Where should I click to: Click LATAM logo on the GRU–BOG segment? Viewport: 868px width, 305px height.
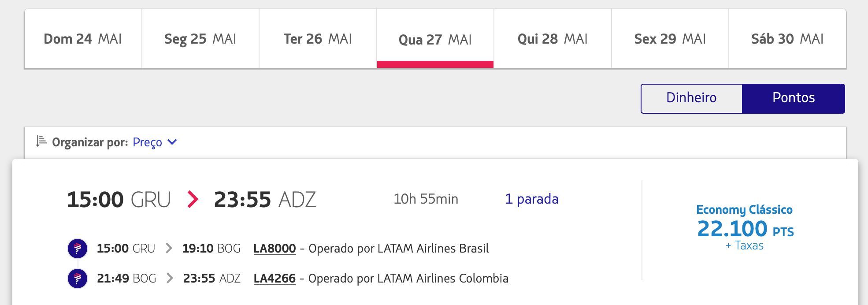78,249
